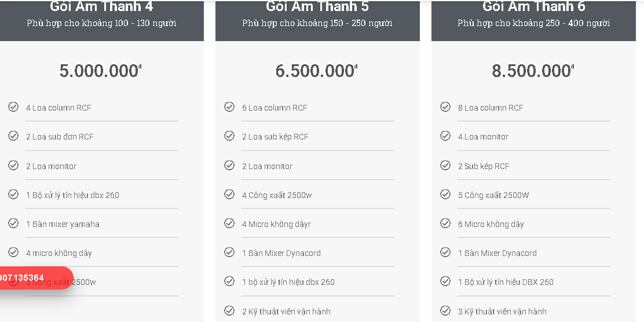Click the red phone number button
This screenshot has width=644, height=322.
32,278
